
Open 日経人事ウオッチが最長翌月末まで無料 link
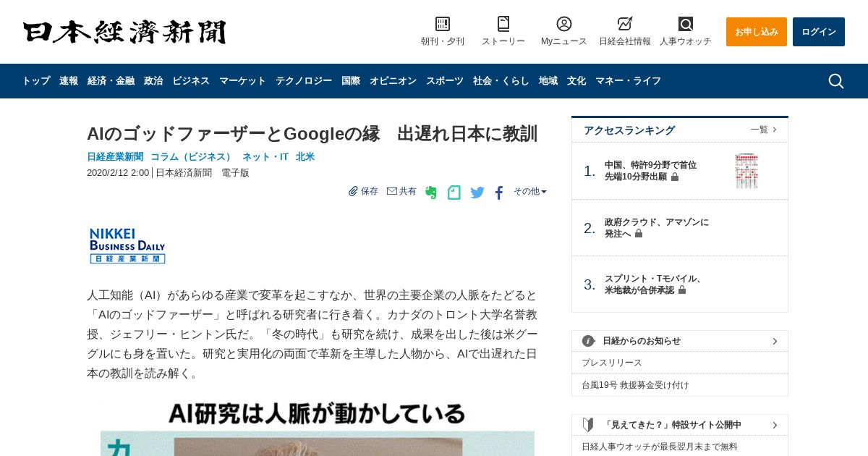[x=660, y=447]
